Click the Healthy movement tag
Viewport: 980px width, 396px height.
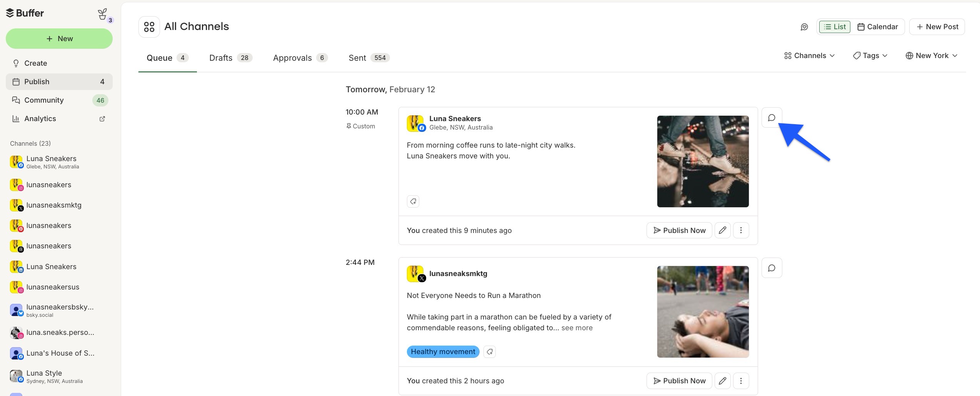[443, 352]
